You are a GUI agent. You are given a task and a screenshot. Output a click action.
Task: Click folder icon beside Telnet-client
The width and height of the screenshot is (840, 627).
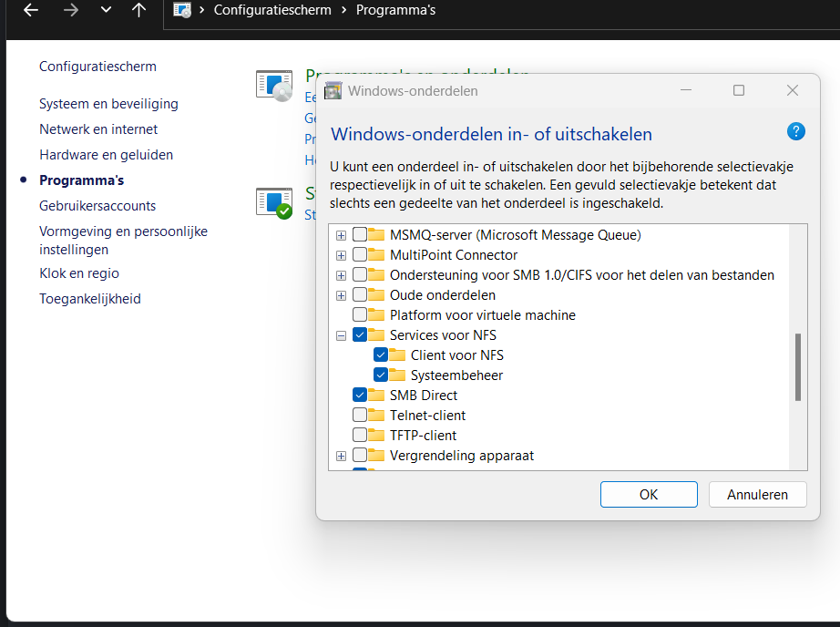pos(376,415)
